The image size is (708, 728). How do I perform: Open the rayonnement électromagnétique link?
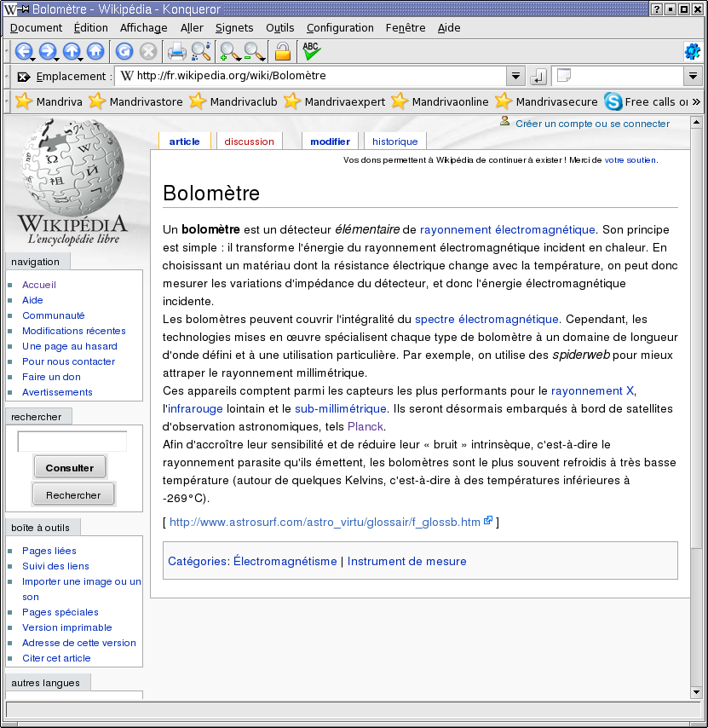click(507, 229)
